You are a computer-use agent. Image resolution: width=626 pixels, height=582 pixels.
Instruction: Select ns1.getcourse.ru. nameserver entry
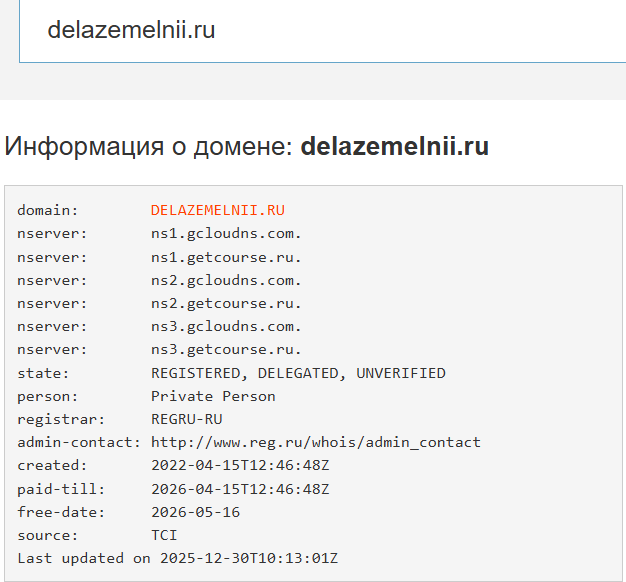[x=226, y=256]
